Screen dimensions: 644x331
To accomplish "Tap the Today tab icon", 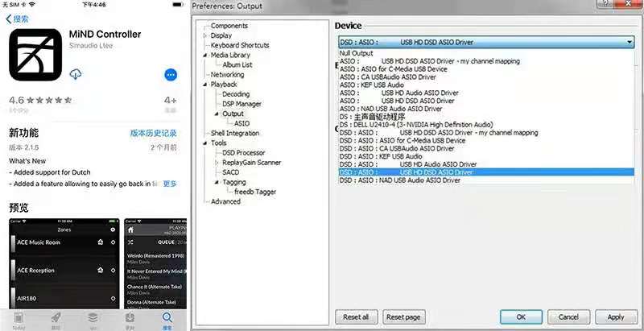I will pyautogui.click(x=19, y=317).
